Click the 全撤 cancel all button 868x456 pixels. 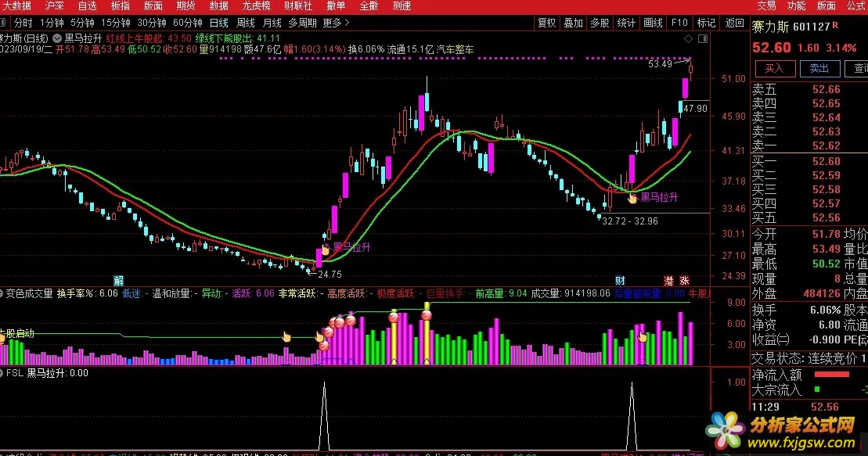[369, 6]
